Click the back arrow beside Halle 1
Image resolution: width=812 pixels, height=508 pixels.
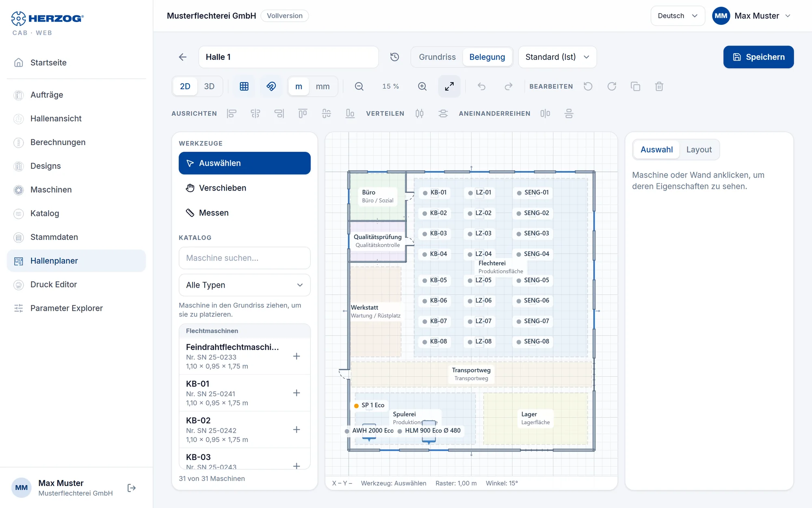coord(183,57)
